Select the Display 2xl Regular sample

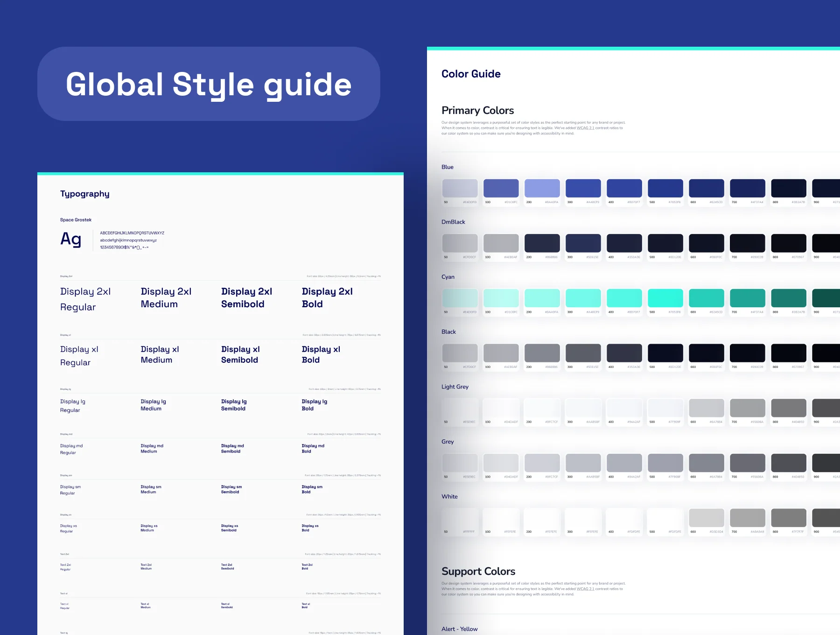[85, 299]
